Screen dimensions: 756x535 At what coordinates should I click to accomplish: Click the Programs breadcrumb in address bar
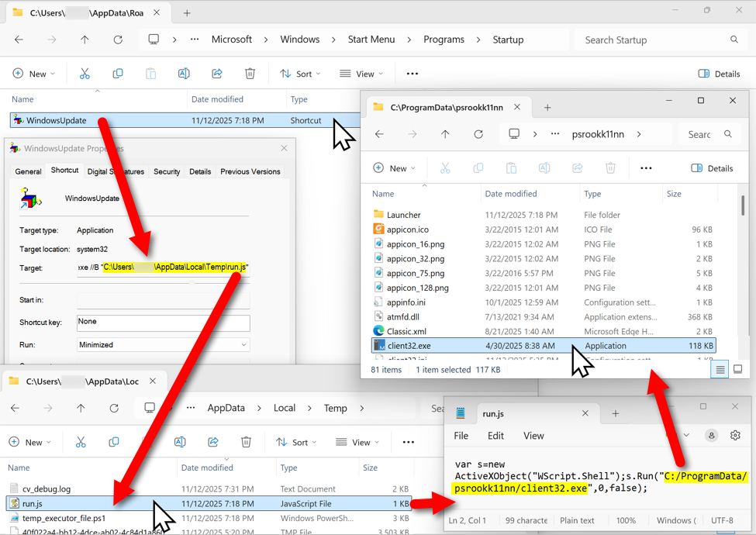[x=444, y=40]
